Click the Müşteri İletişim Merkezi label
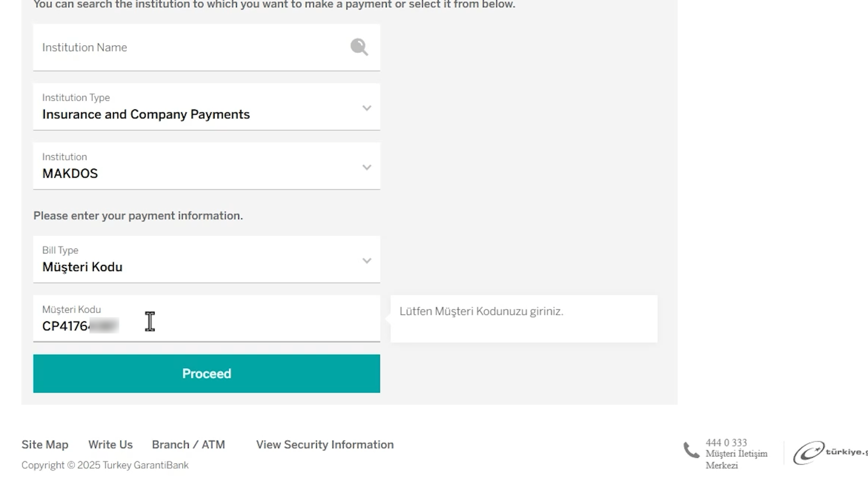 (x=736, y=460)
